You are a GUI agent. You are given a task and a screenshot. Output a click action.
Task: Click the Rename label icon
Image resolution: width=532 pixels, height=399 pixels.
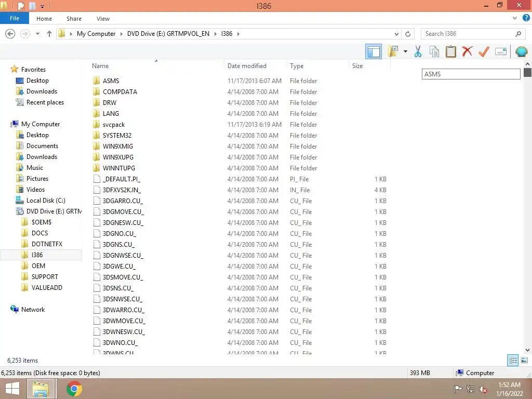[x=501, y=51]
